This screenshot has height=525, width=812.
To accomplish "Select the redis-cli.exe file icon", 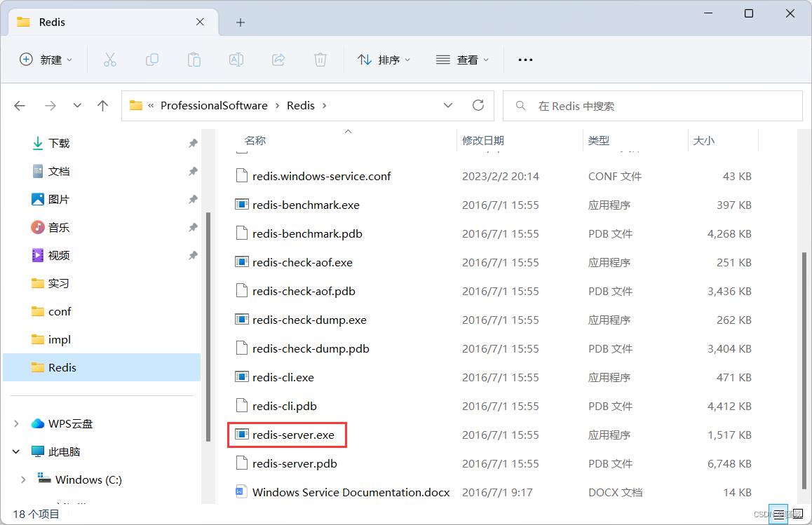I will (241, 376).
